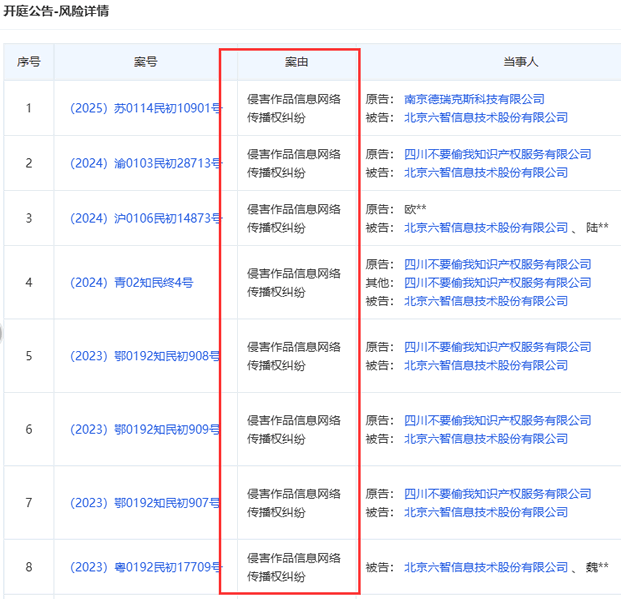Click co-defendant name 魏** in row 8
Image resolution: width=621 pixels, height=599 pixels.
pos(597,567)
